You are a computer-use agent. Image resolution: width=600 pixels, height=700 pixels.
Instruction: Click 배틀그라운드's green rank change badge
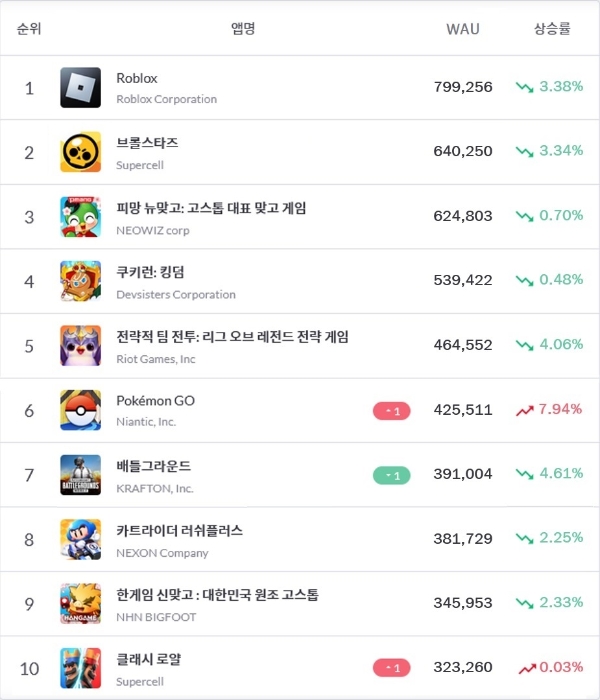pos(392,475)
